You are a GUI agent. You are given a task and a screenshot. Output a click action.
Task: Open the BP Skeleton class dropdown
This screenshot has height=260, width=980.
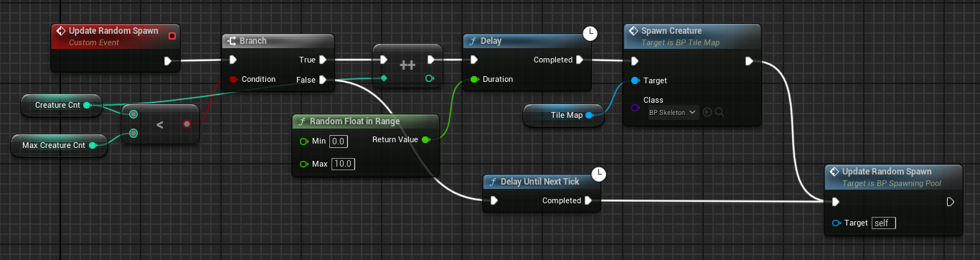(x=673, y=112)
